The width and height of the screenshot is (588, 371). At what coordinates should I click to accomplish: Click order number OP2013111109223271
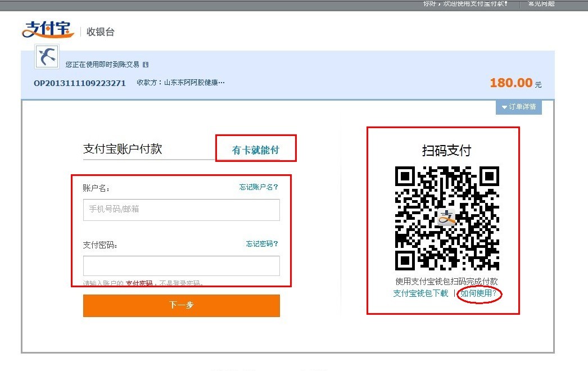[x=80, y=83]
